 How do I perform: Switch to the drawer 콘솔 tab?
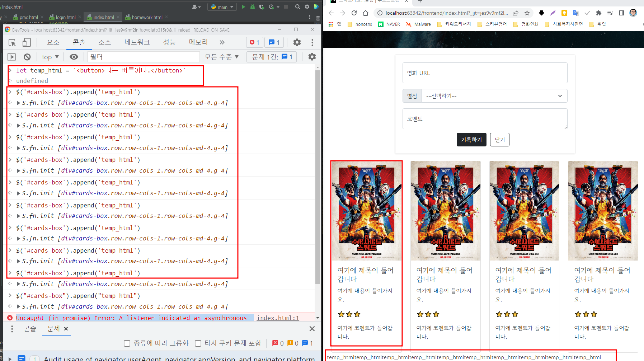tap(30, 329)
